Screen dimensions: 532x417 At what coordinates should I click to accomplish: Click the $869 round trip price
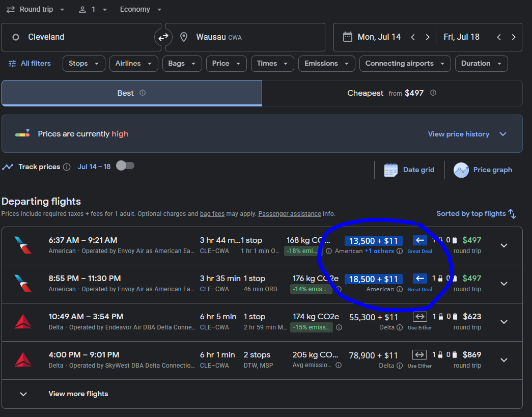coord(472,354)
